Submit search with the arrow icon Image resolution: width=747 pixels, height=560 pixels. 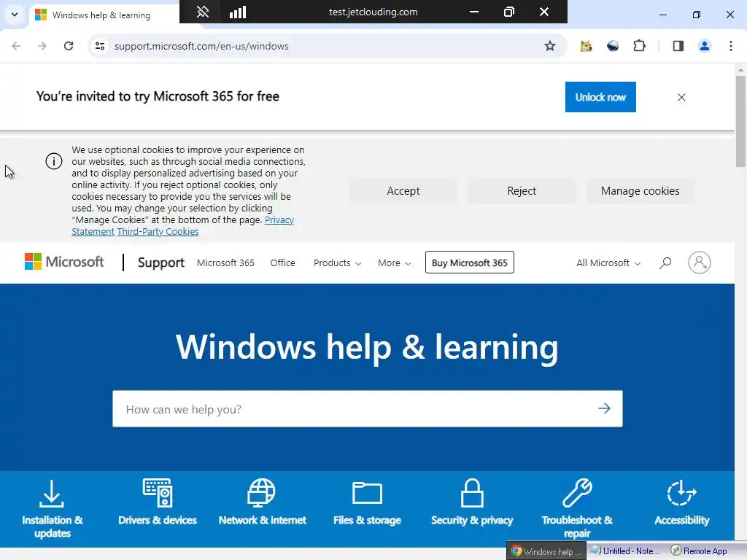604,408
